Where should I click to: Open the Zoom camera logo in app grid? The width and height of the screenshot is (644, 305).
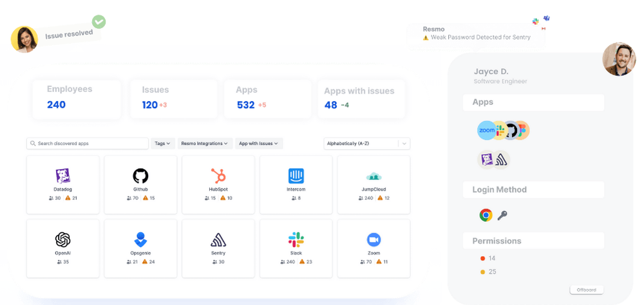(x=374, y=239)
